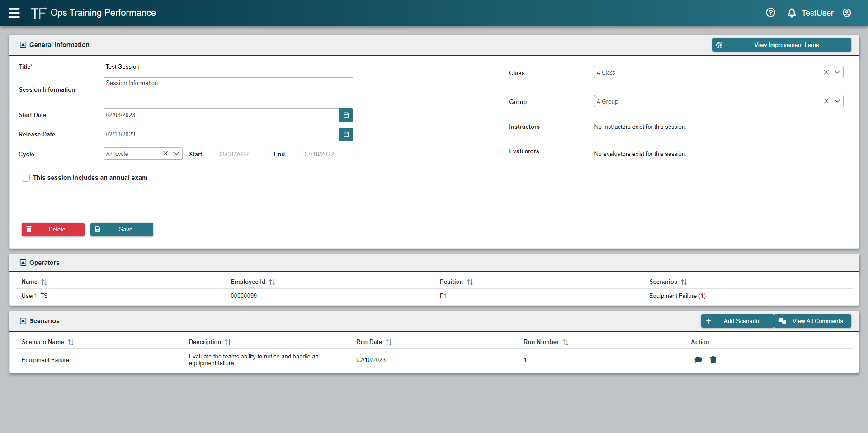Click the TestUser username label

(817, 13)
